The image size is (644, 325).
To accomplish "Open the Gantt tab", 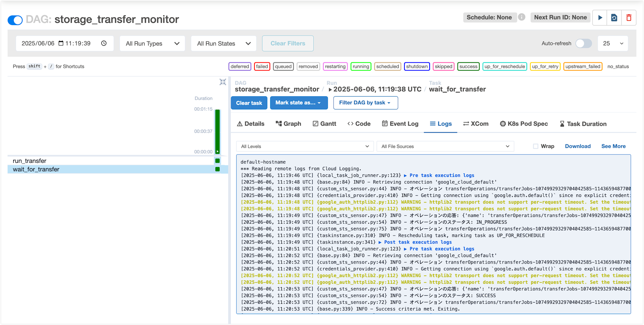I will (324, 124).
